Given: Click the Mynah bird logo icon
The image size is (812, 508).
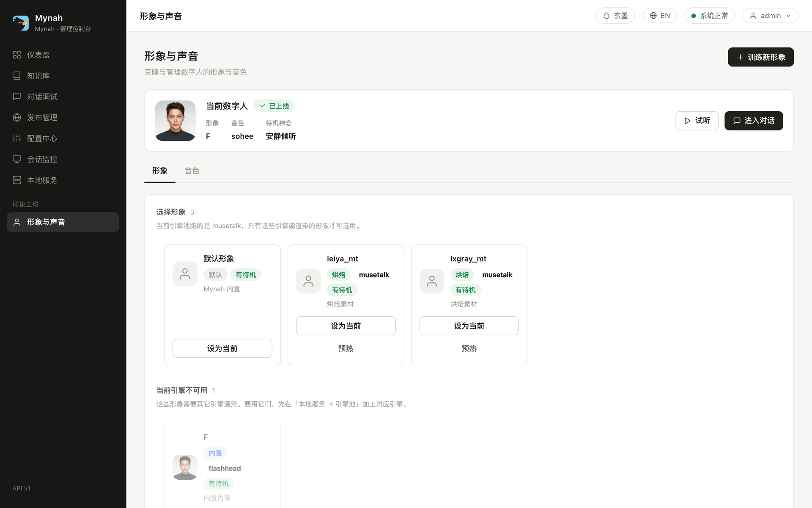Looking at the screenshot, I should [20, 23].
